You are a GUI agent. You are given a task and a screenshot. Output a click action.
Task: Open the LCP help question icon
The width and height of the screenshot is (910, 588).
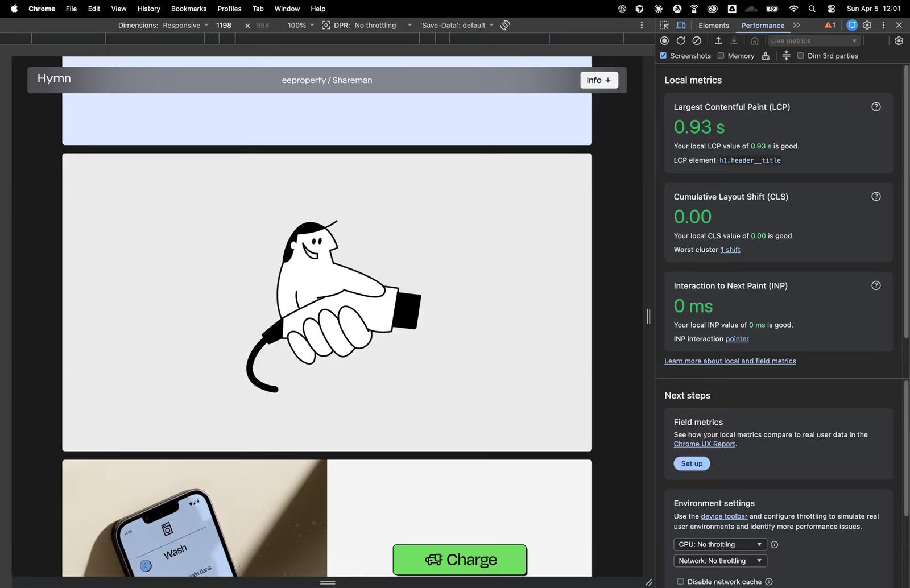click(x=876, y=107)
